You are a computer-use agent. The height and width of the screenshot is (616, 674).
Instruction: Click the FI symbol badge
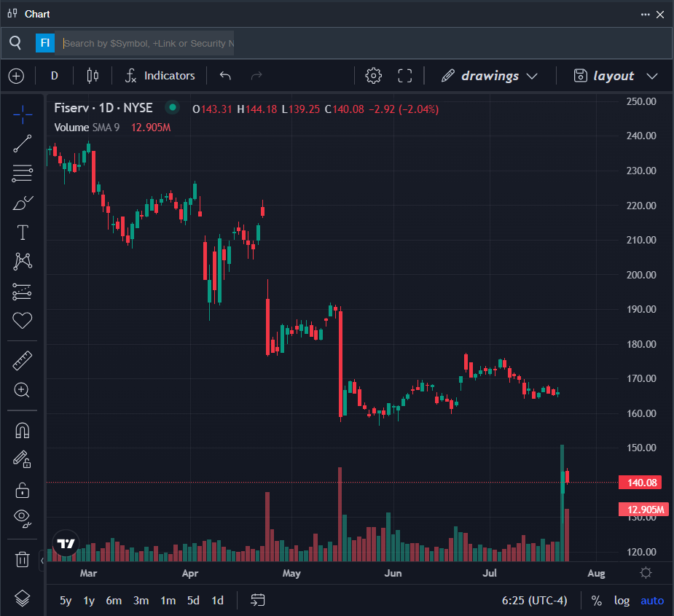click(x=45, y=43)
